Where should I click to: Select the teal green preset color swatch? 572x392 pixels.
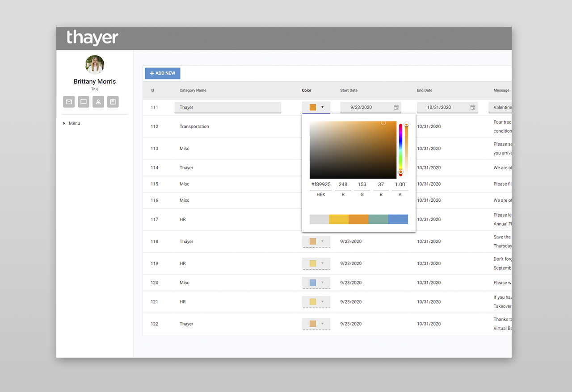379,219
